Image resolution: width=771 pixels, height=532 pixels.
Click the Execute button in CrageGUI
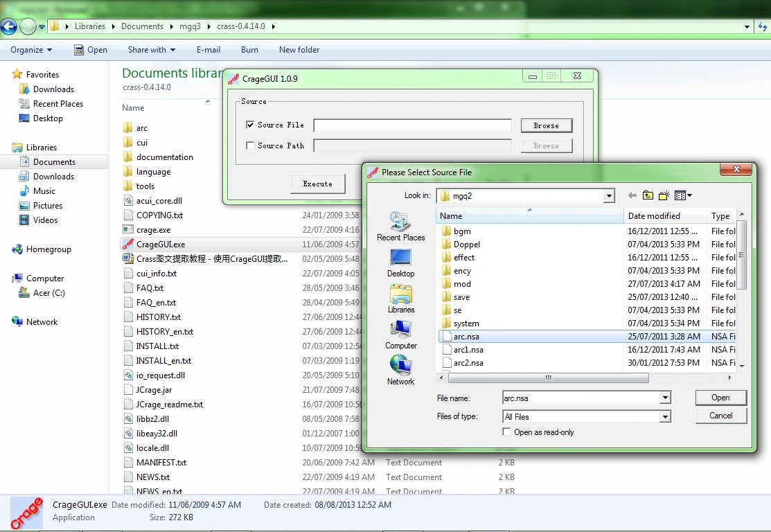click(x=318, y=184)
